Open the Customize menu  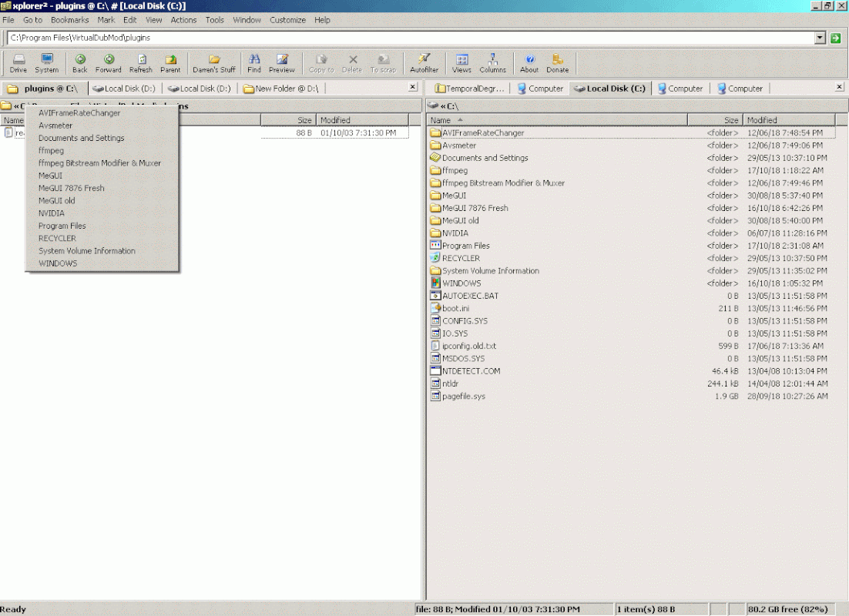pyautogui.click(x=287, y=20)
